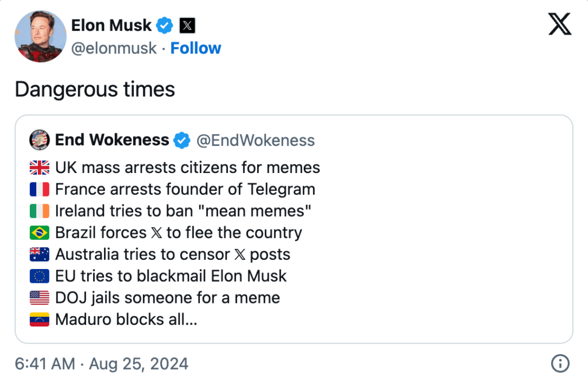Click the End Wokeness display name
Image resolution: width=588 pixels, height=384 pixels.
tap(112, 140)
